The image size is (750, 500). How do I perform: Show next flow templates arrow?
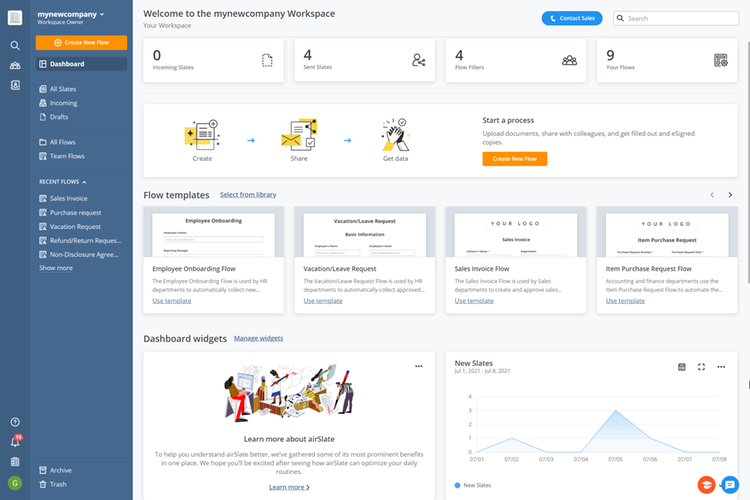click(x=730, y=195)
